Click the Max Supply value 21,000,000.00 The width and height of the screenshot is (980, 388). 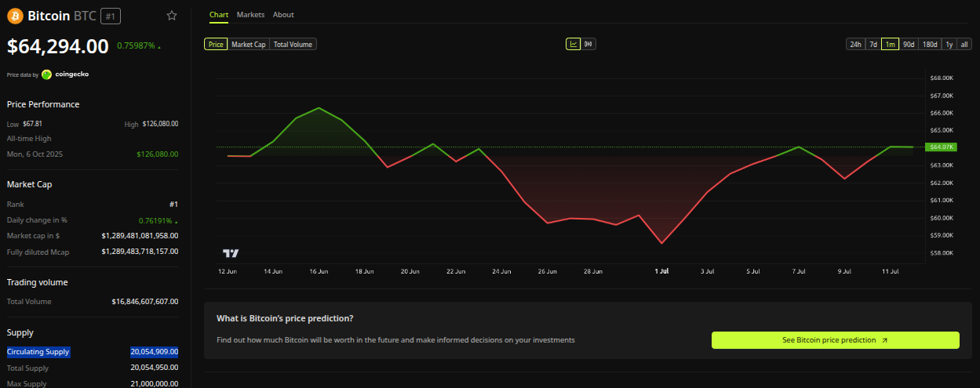click(x=155, y=383)
